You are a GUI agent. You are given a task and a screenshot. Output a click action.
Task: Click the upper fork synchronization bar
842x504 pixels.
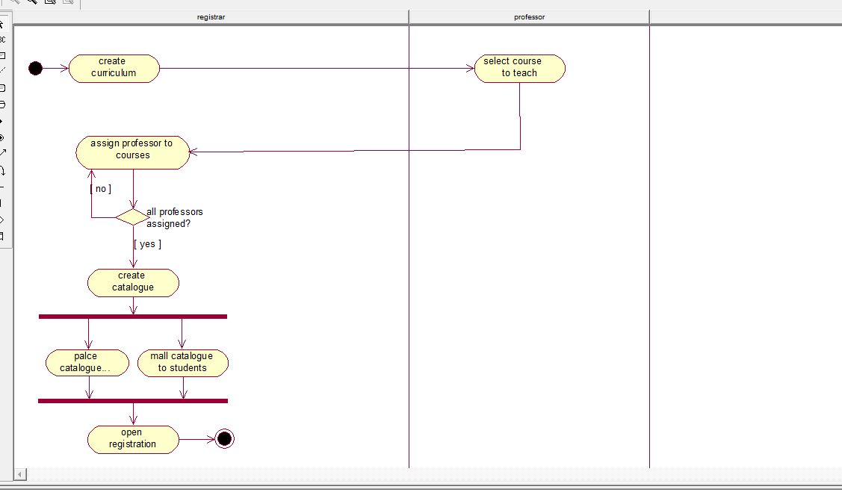click(x=133, y=317)
